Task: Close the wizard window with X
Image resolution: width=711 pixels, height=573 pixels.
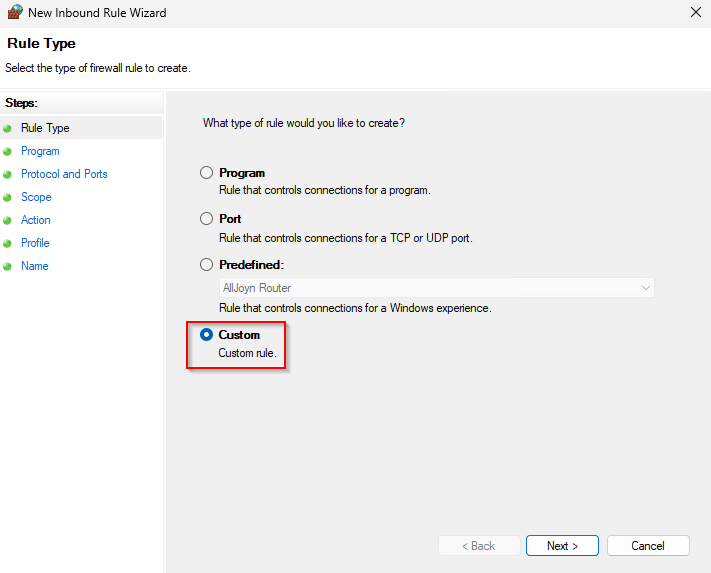Action: coord(695,13)
